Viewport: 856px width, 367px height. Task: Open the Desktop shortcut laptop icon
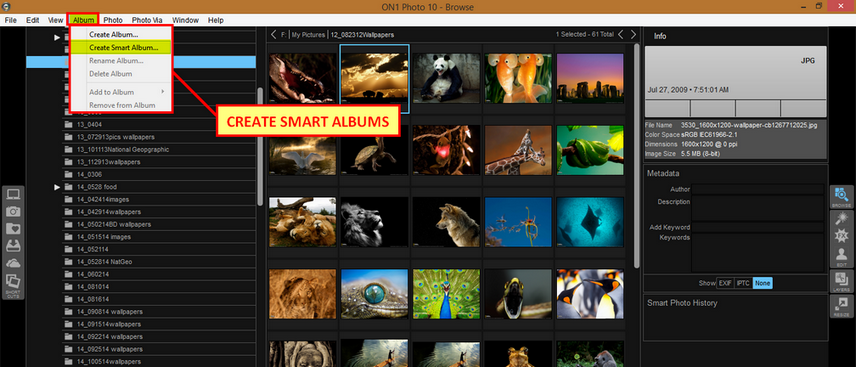(13, 194)
